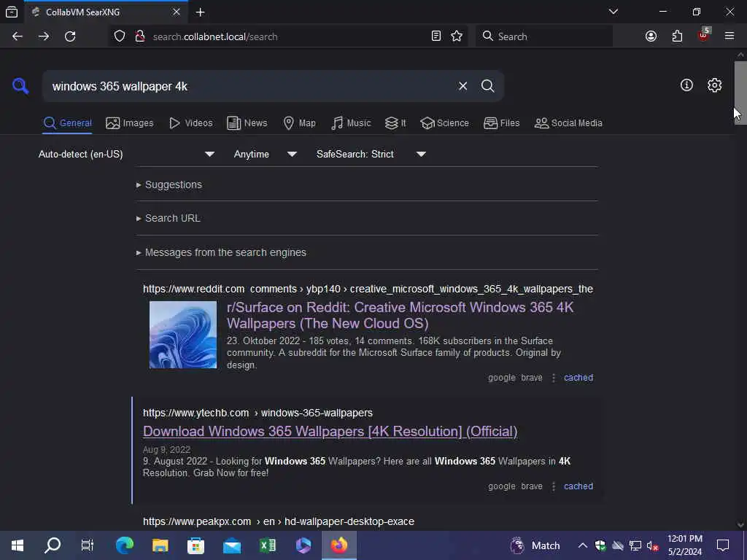Open SearXNG preferences gear icon

click(x=714, y=85)
